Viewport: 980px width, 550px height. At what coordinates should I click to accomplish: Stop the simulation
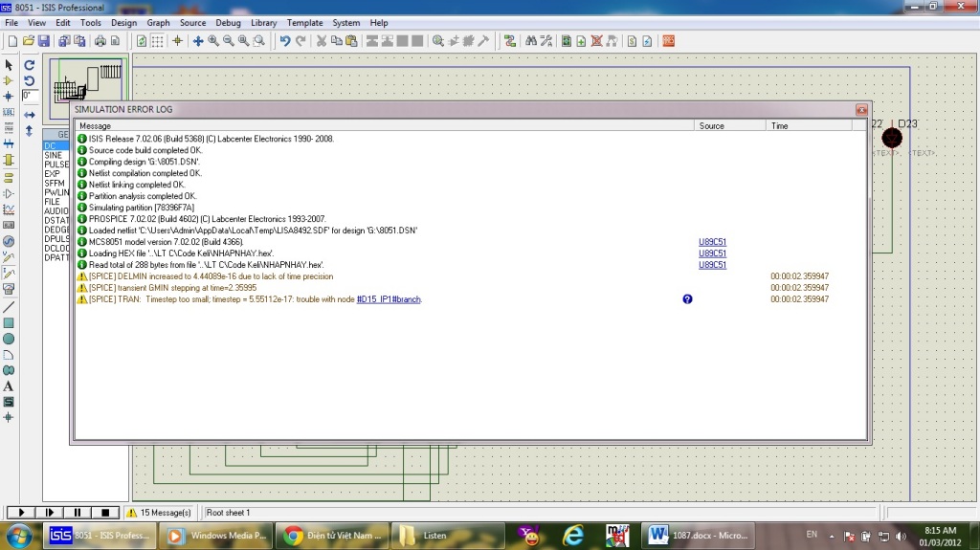tap(105, 513)
